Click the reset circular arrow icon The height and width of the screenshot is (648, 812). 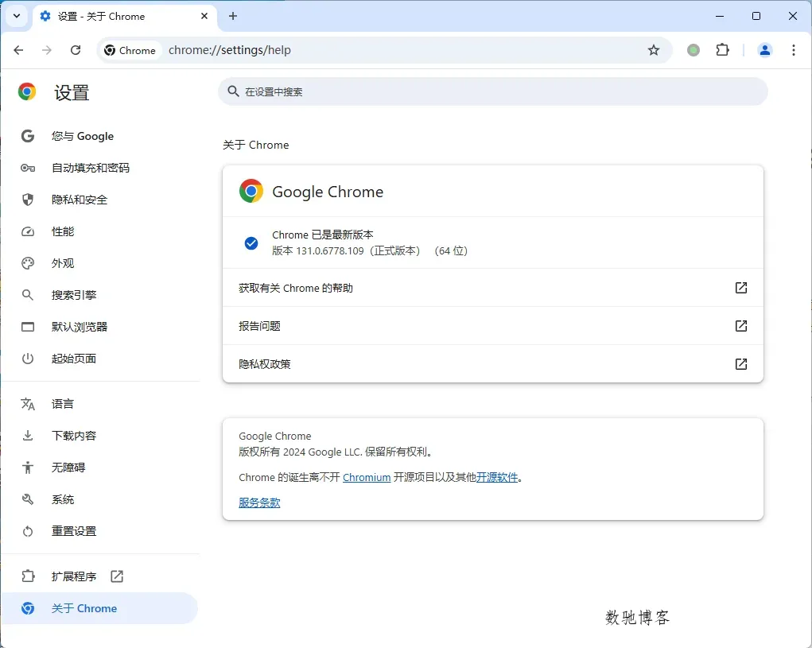point(28,531)
